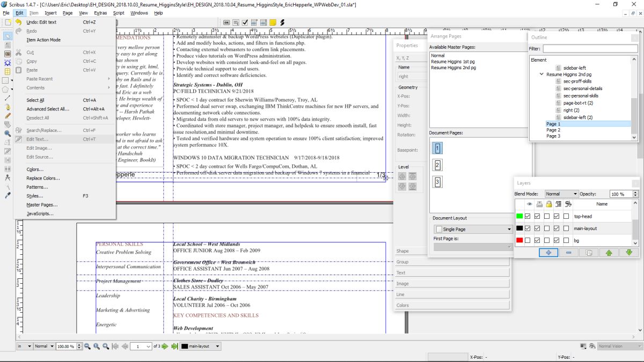Add a new layer with plus button
644x362 pixels.
point(548,253)
